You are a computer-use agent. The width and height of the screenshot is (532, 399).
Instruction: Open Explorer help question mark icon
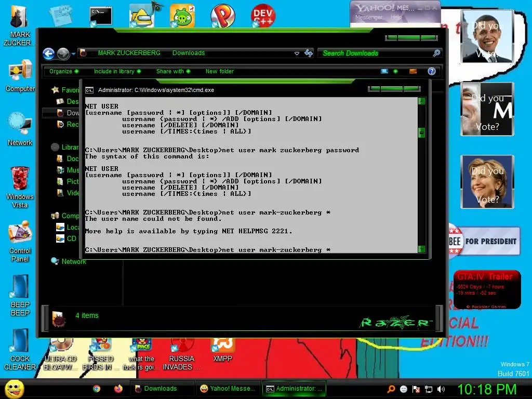(432, 71)
